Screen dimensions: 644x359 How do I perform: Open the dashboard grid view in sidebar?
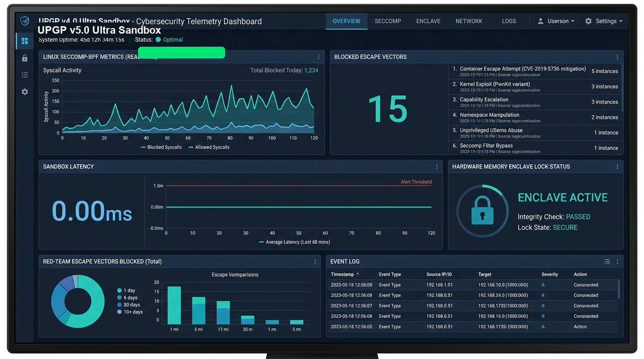(25, 41)
